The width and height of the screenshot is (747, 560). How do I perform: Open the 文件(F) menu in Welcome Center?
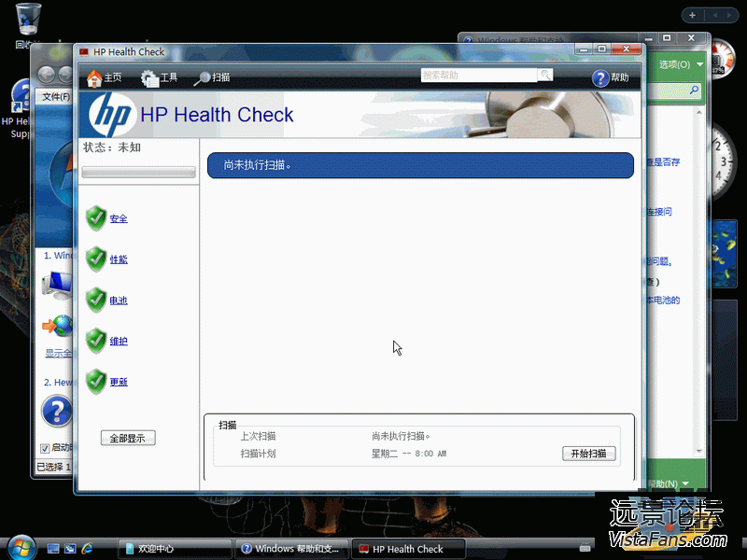pyautogui.click(x=56, y=97)
